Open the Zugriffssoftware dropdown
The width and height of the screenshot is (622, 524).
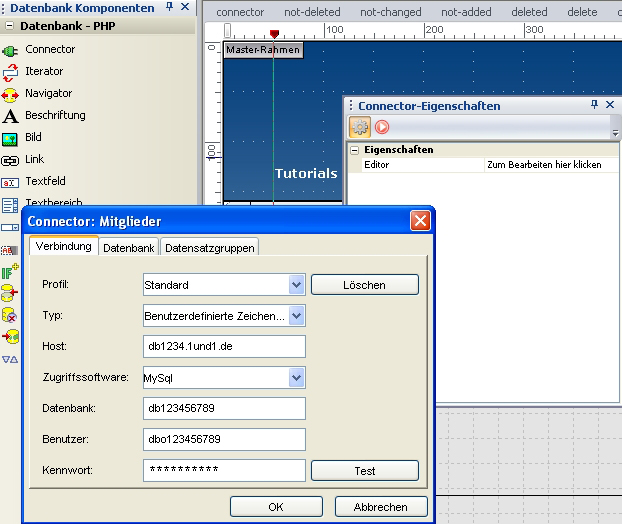click(x=296, y=378)
